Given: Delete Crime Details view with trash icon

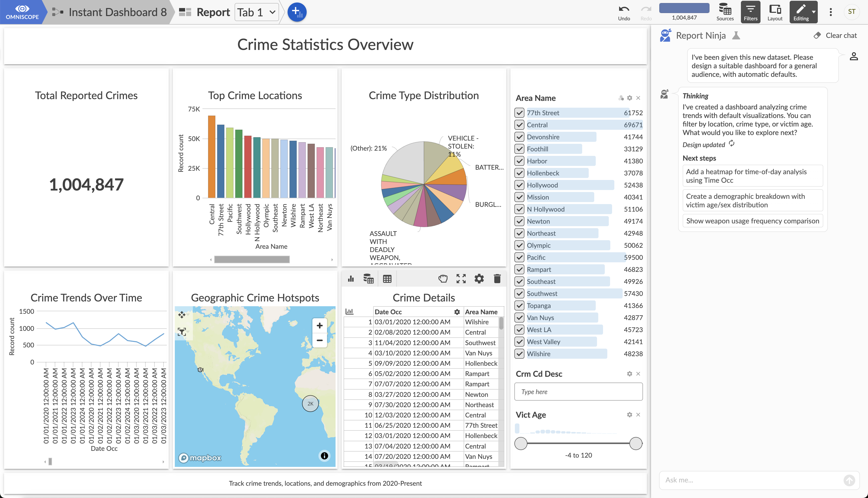Looking at the screenshot, I should pos(497,279).
